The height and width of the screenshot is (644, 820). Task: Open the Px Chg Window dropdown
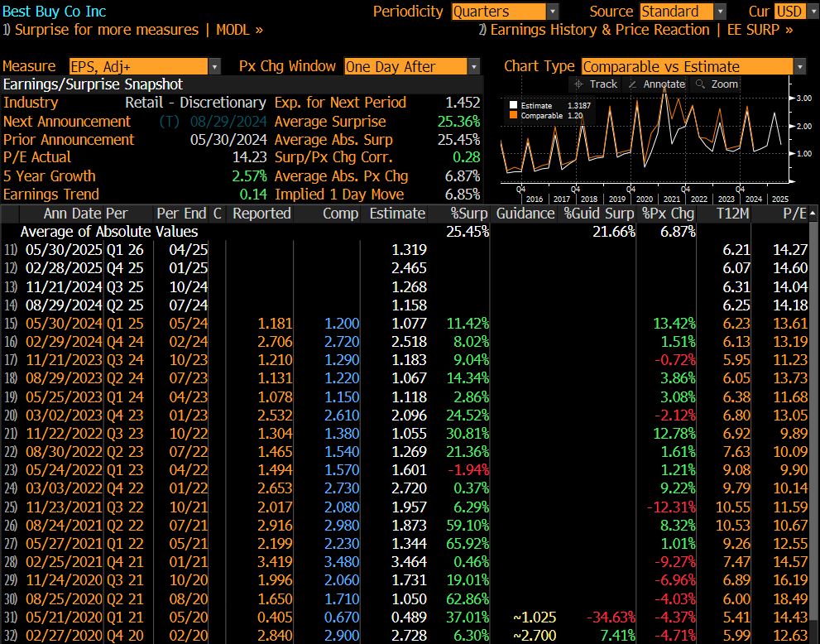(474, 66)
